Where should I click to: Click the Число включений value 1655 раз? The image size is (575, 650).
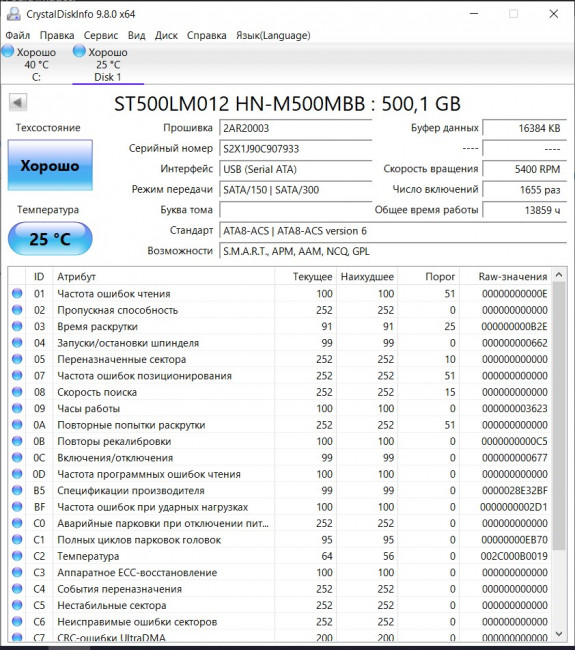click(x=524, y=190)
